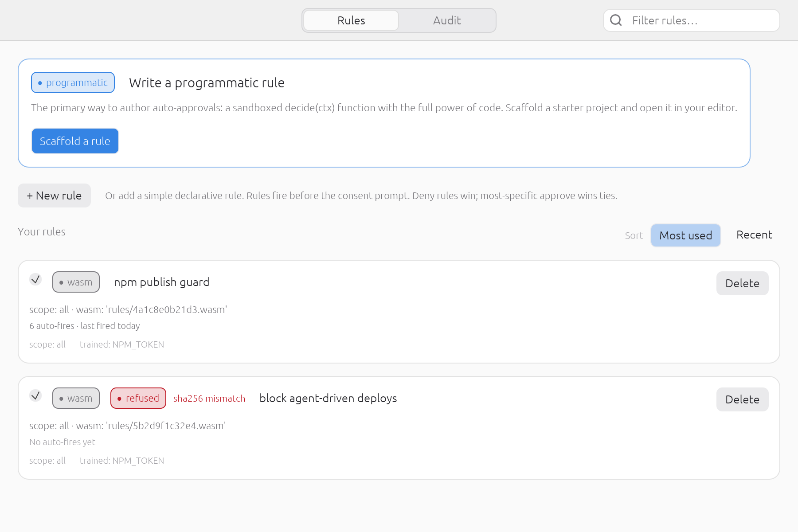Viewport: 798px width, 532px height.
Task: Click 'rules/4a1c8e0b21d3.wasm' scope line
Action: click(128, 309)
